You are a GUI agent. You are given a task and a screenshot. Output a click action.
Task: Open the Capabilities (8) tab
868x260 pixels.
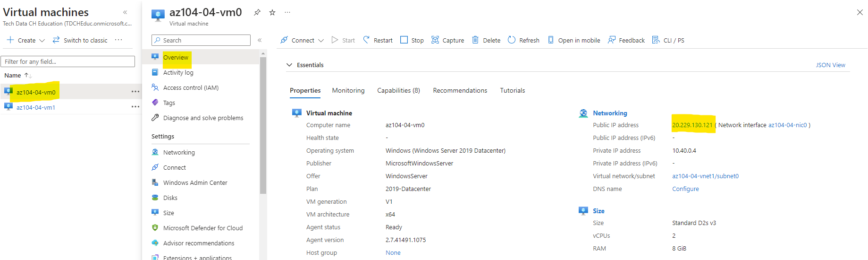click(398, 90)
